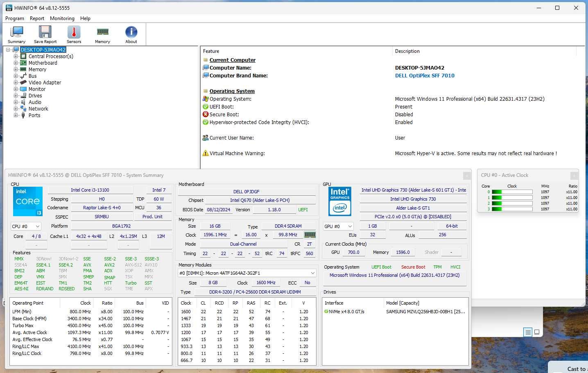
Task: Expand the Video Adapter tree node
Action: click(16, 83)
